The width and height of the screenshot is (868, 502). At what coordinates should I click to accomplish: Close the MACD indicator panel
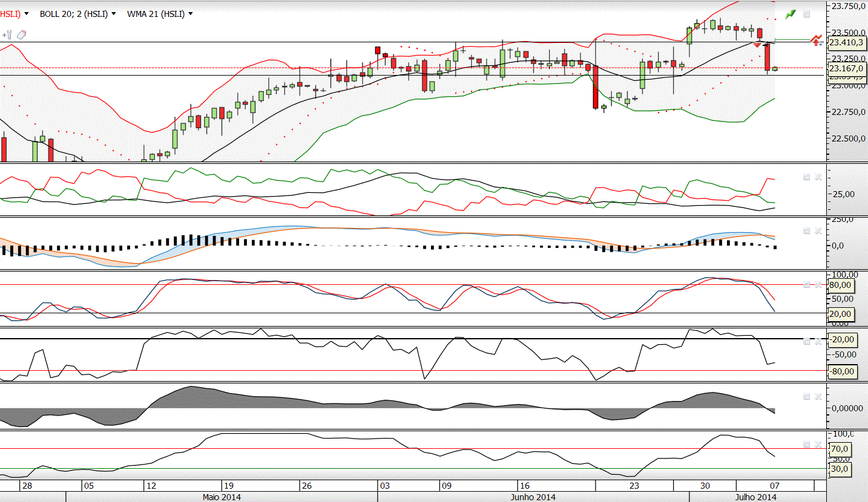coord(818,231)
